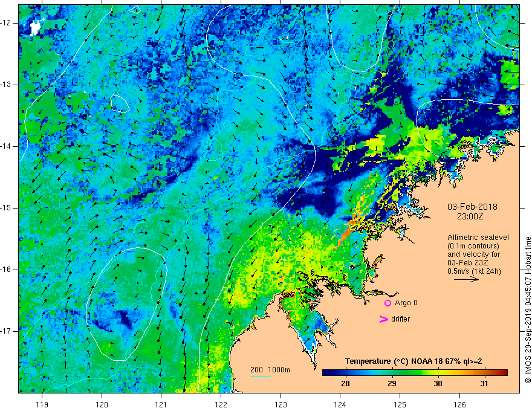
Task: Click longitude label 126 on bottom axis
Action: tap(459, 404)
